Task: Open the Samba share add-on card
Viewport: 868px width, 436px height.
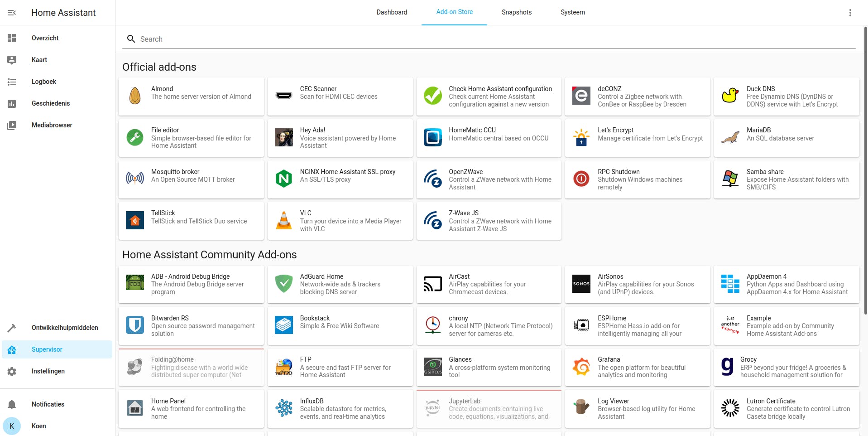Action: pos(786,179)
